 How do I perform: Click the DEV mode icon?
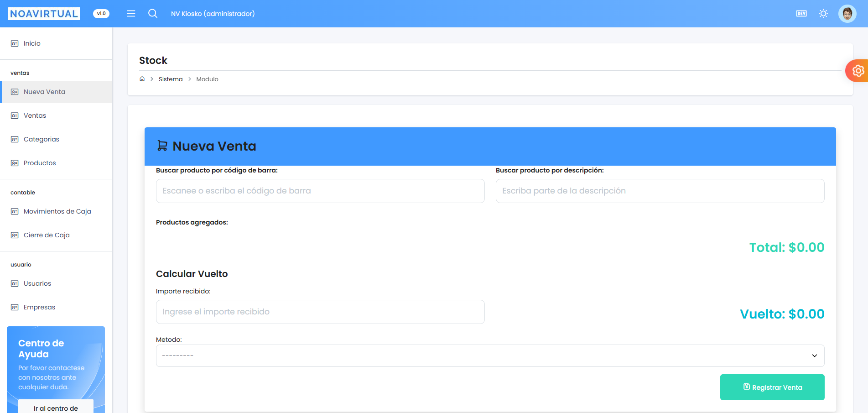(x=801, y=14)
